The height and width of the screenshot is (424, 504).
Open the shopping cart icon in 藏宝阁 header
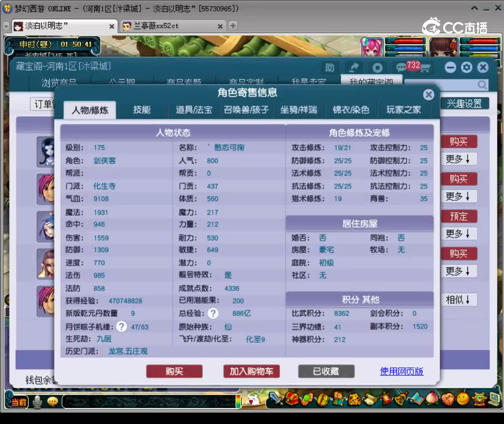click(x=424, y=68)
